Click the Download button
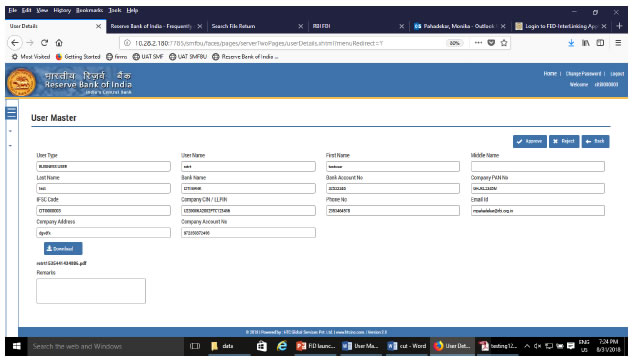Image resolution: width=633 pixels, height=361 pixels. click(x=63, y=248)
